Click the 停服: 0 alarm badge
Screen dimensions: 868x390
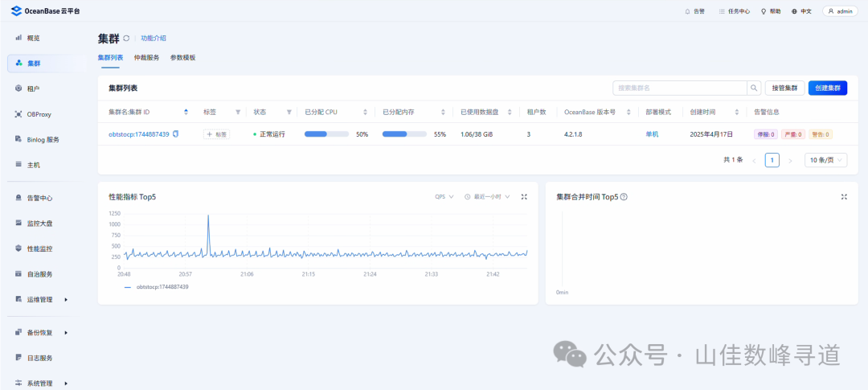click(766, 134)
